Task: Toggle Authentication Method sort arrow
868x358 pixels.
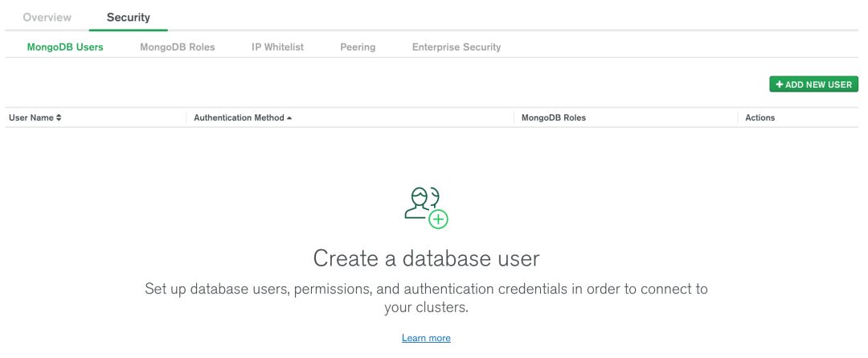Action: pyautogui.click(x=289, y=118)
